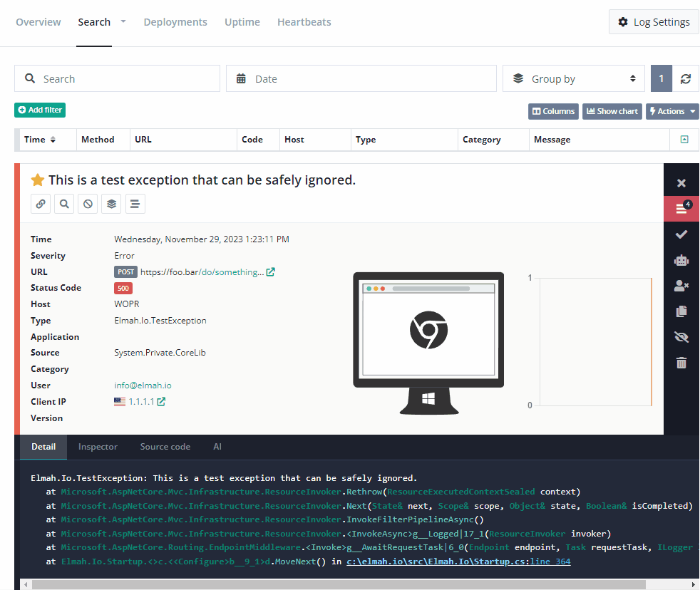Click the URL column header

click(183, 140)
